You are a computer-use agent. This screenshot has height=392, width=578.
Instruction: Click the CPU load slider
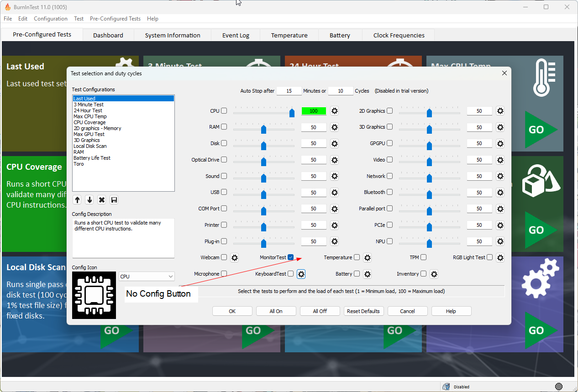click(264, 112)
